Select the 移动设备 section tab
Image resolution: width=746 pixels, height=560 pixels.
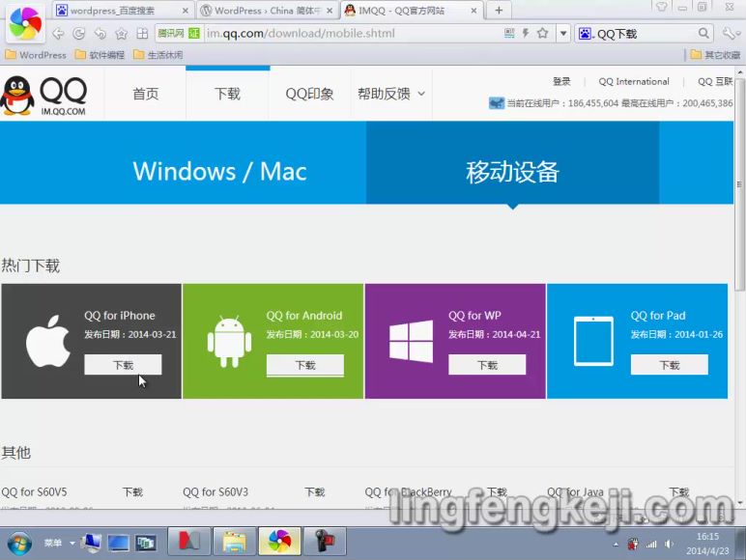tap(512, 162)
